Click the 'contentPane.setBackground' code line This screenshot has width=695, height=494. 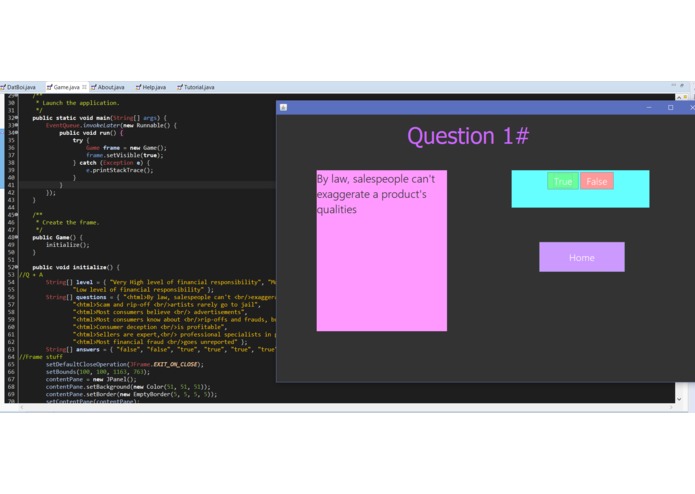coord(128,387)
